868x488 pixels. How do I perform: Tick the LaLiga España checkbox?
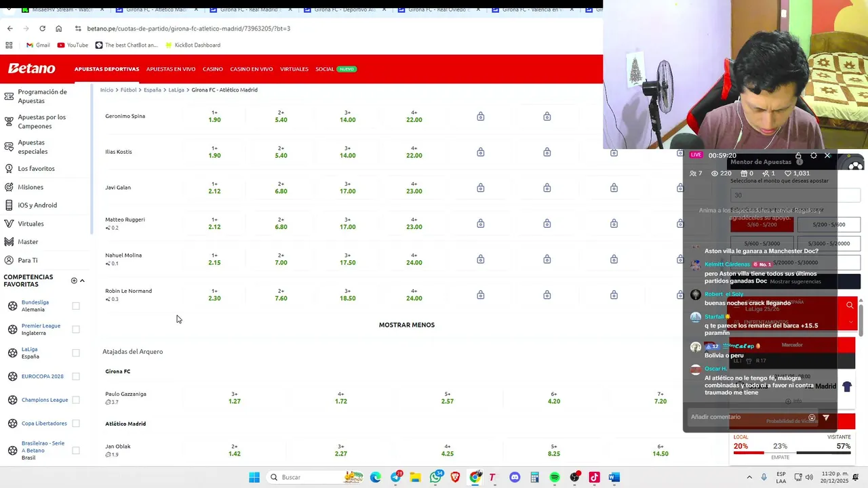pyautogui.click(x=76, y=353)
